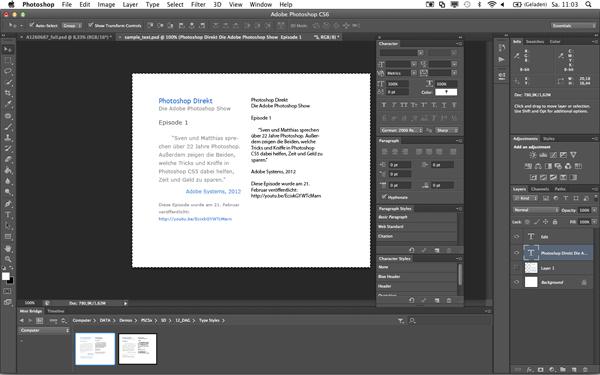Delete the layer using Layers trash icon
The height and width of the screenshot is (375, 600).
(585, 370)
